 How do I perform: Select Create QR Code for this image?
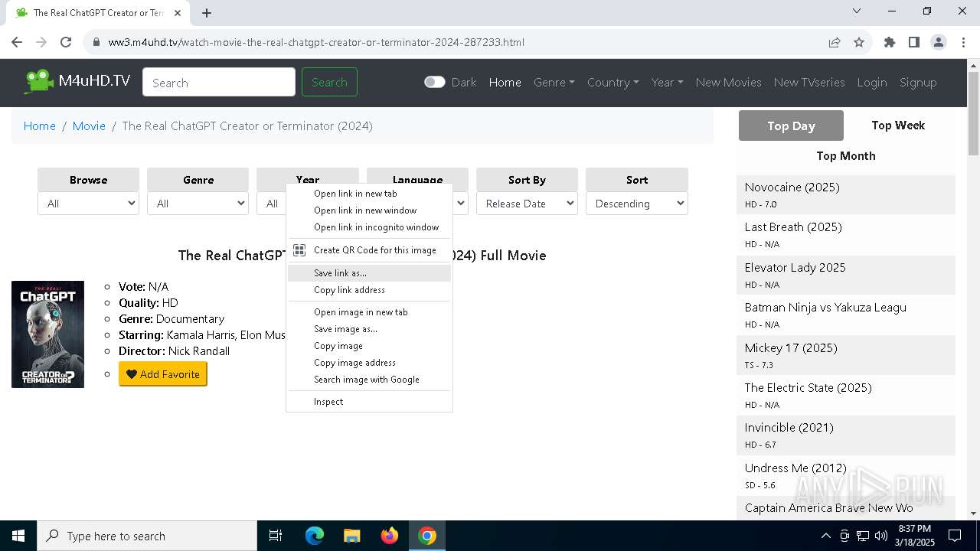(x=369, y=250)
